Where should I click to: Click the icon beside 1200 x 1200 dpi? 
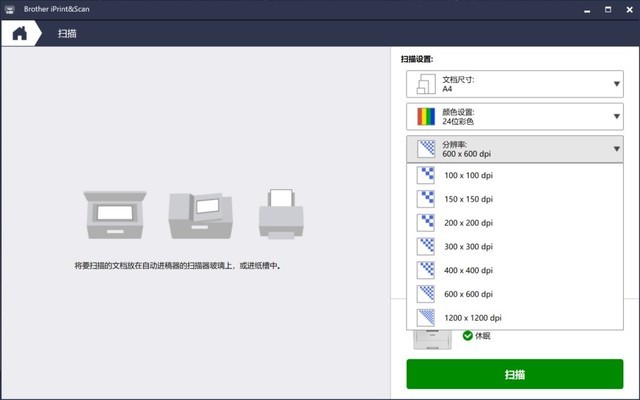tap(425, 318)
